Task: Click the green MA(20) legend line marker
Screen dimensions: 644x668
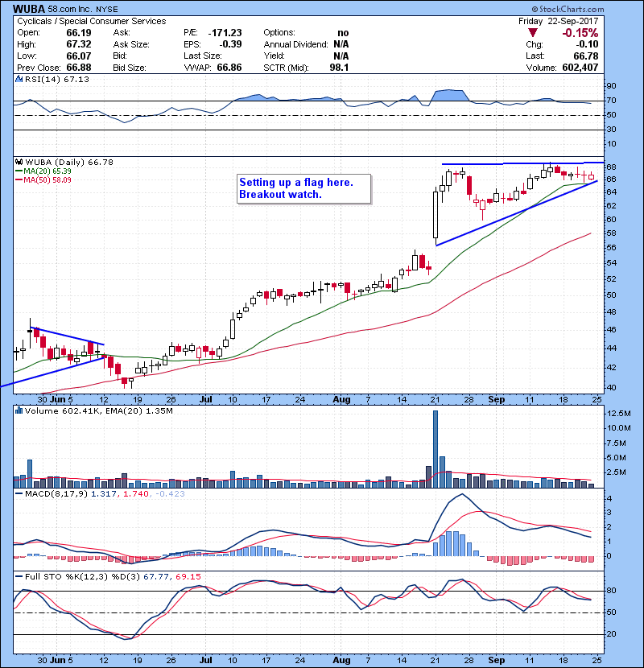Action: (19, 171)
